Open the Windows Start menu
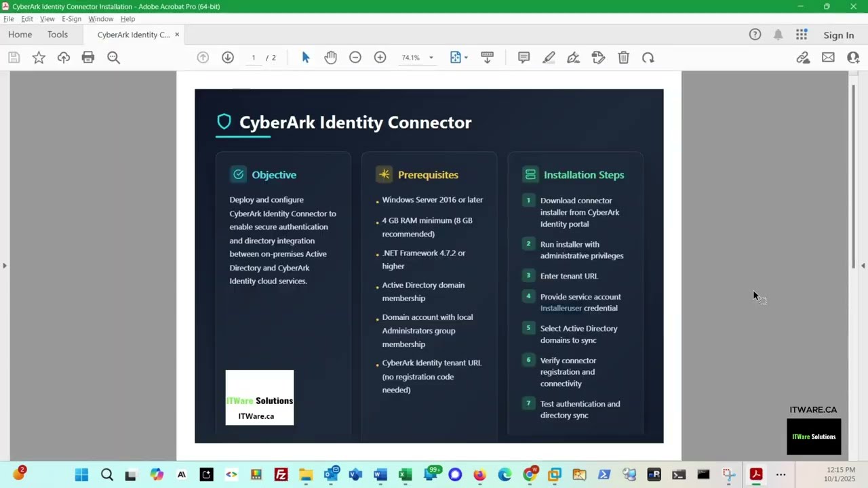This screenshot has width=868, height=488. [81, 474]
